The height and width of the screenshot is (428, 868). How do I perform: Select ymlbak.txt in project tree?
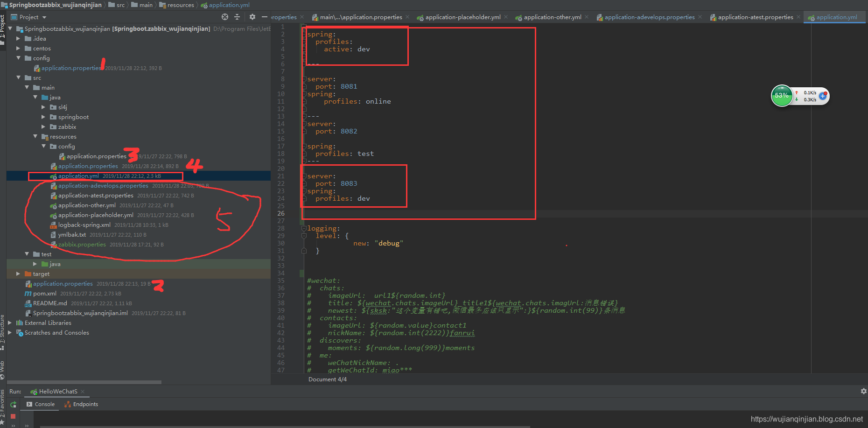72,235
